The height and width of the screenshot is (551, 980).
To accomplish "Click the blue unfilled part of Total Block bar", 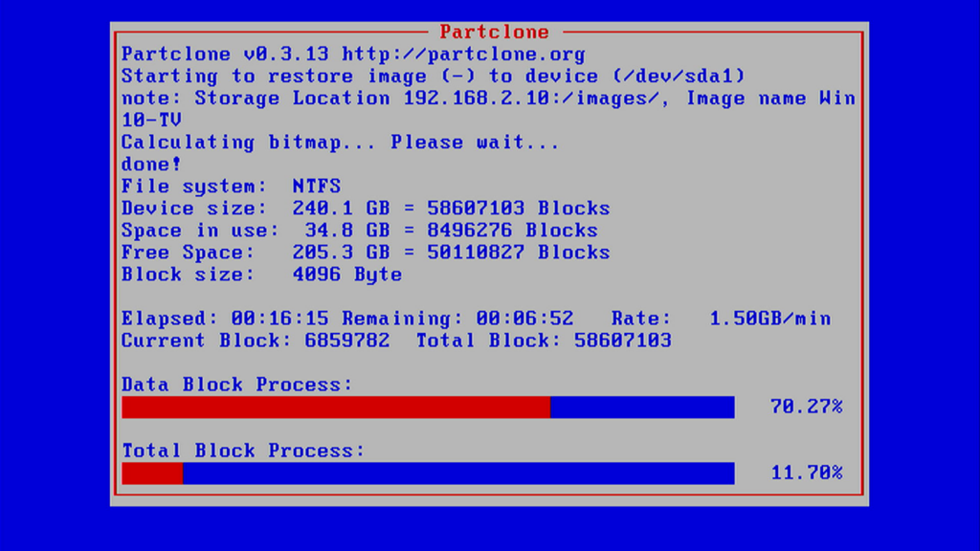I will [457, 474].
